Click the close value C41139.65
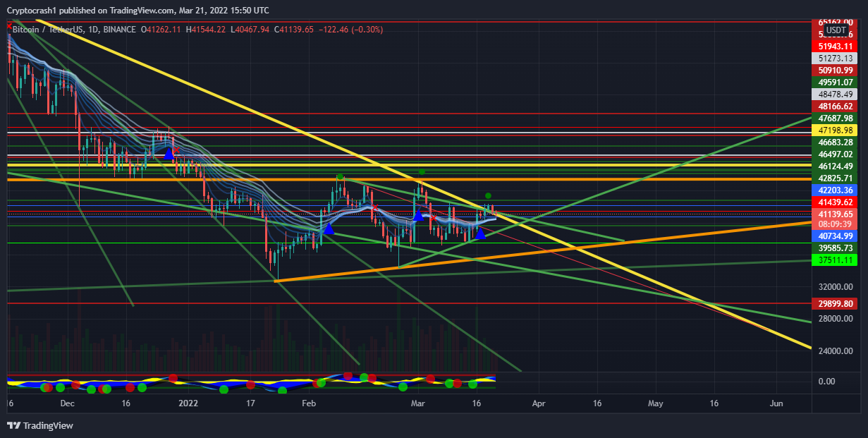This screenshot has height=438, width=868. tap(294, 30)
